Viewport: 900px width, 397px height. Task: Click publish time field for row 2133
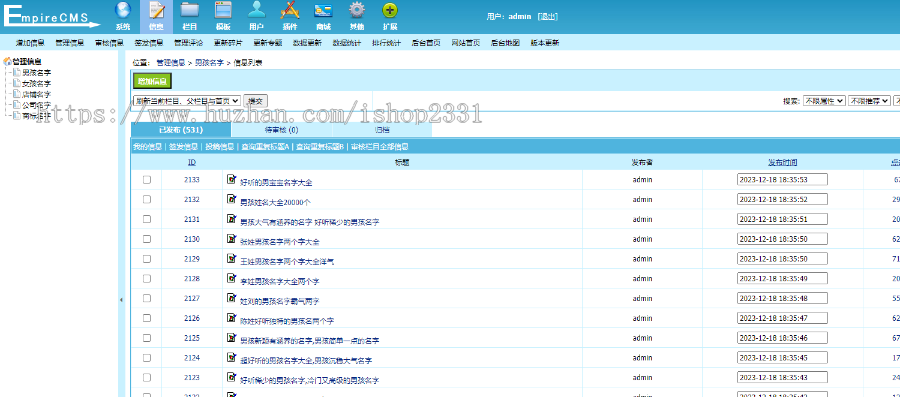tap(782, 180)
